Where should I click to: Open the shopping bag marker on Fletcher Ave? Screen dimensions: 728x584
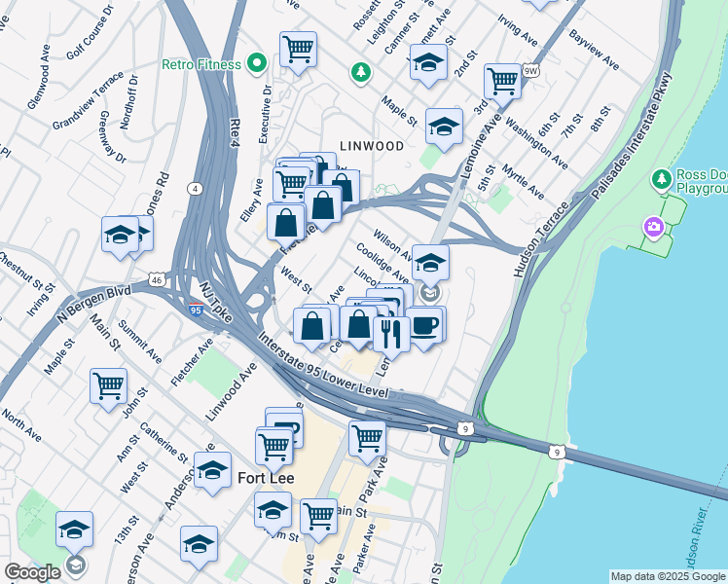286,223
